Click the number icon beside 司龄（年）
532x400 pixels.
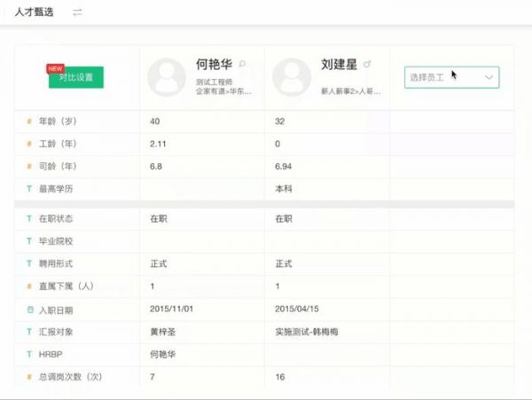tap(29, 166)
